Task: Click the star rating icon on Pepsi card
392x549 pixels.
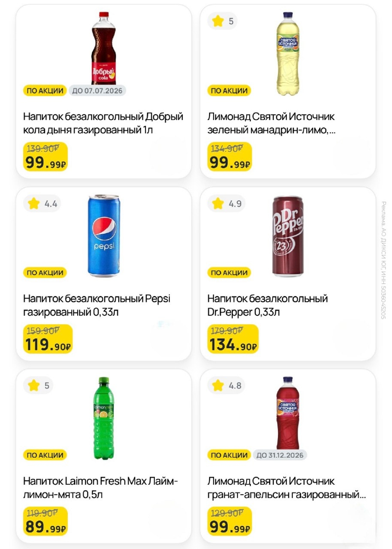Action: click(x=34, y=204)
